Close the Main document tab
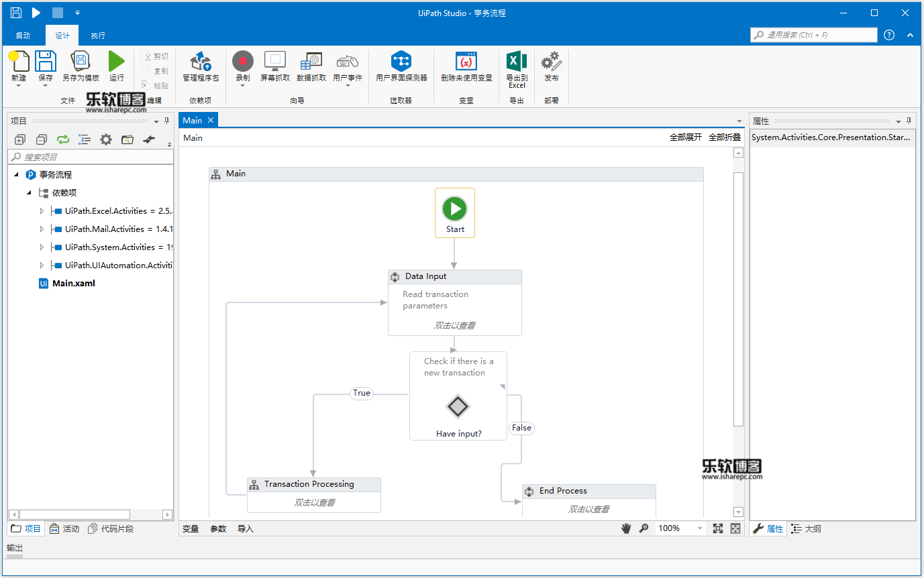 pos(210,120)
